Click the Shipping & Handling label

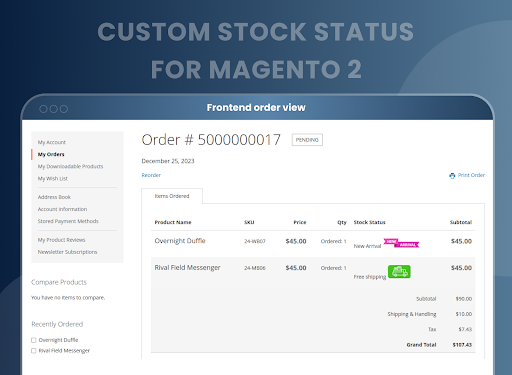pos(412,314)
